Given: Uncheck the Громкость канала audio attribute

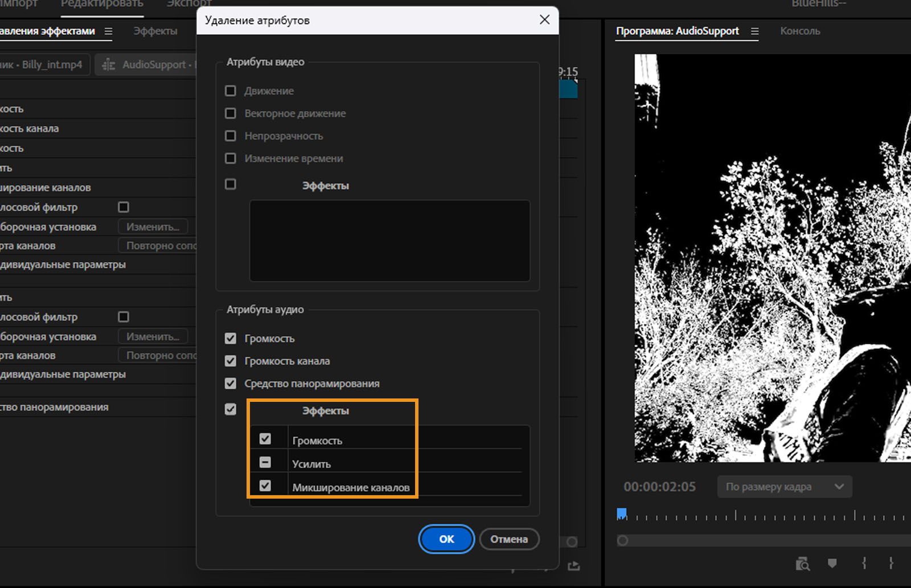Looking at the screenshot, I should (x=231, y=361).
